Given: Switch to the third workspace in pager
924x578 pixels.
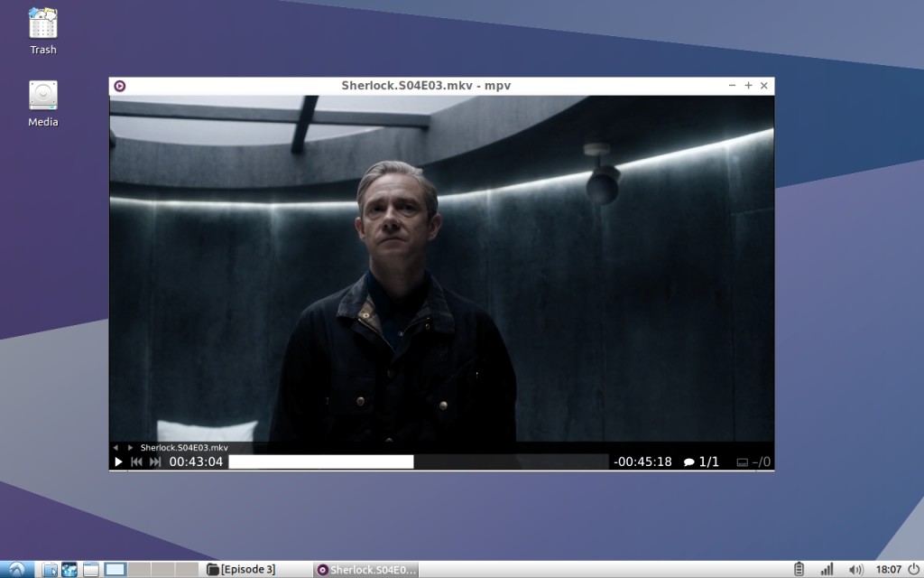Looking at the screenshot, I should pos(162,569).
